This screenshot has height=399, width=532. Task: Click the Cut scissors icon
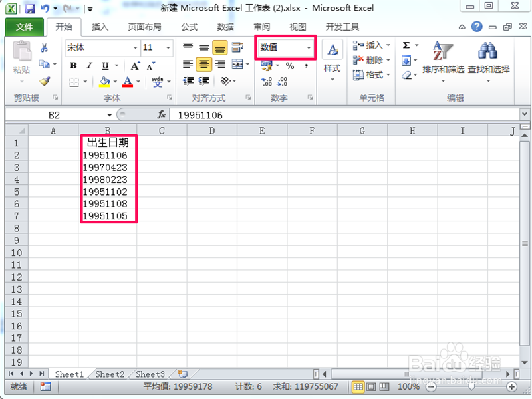[44, 47]
